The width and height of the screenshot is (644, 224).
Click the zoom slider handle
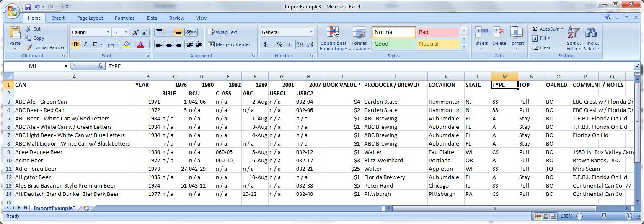604,216
